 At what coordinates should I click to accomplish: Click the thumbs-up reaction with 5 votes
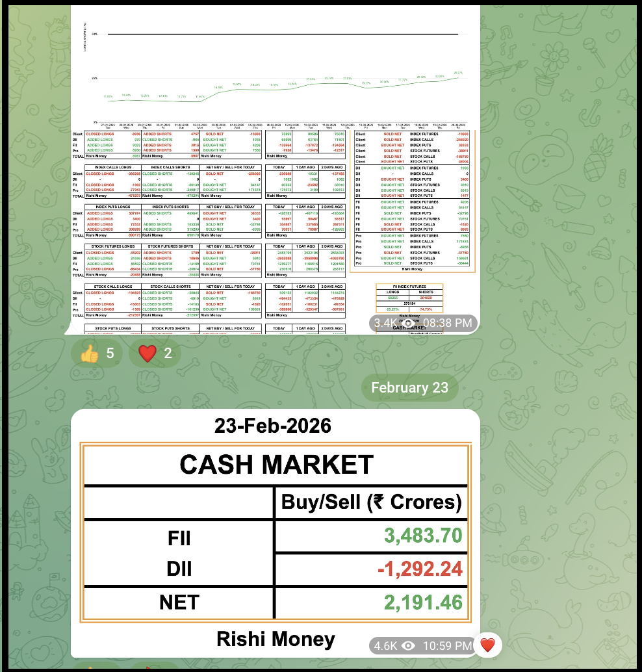tap(96, 353)
